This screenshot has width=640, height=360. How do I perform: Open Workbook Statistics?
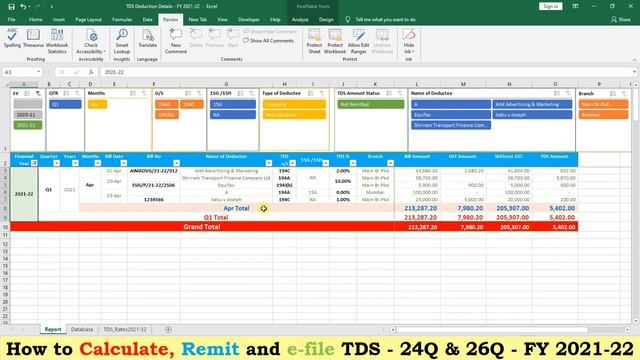(x=57, y=41)
